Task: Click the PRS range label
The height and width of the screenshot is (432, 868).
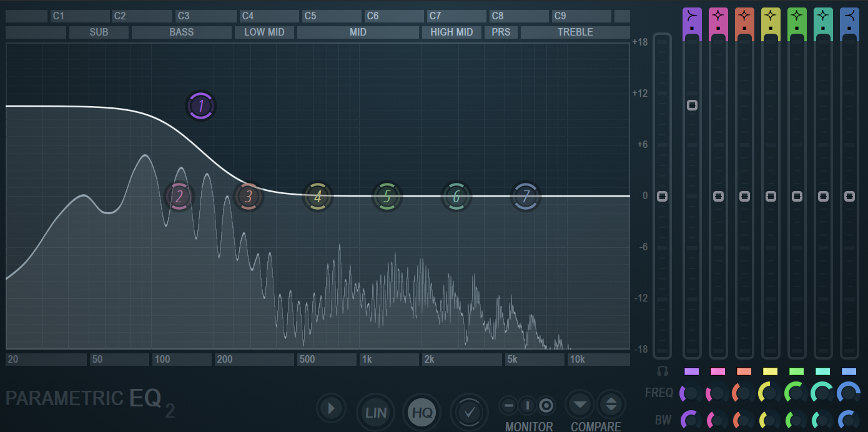Action: (x=501, y=32)
